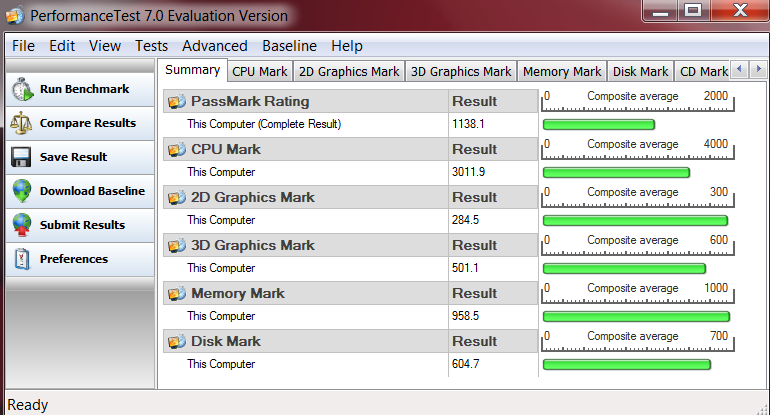Click the CPU Mark green result bar
The image size is (770, 415).
pyautogui.click(x=616, y=172)
